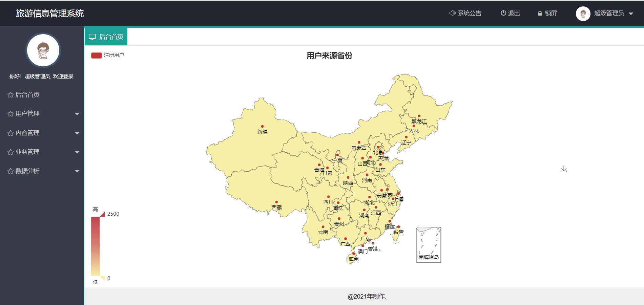This screenshot has height=305, width=644.
Task: Click the lock icon to lock the screen
Action: 540,14
